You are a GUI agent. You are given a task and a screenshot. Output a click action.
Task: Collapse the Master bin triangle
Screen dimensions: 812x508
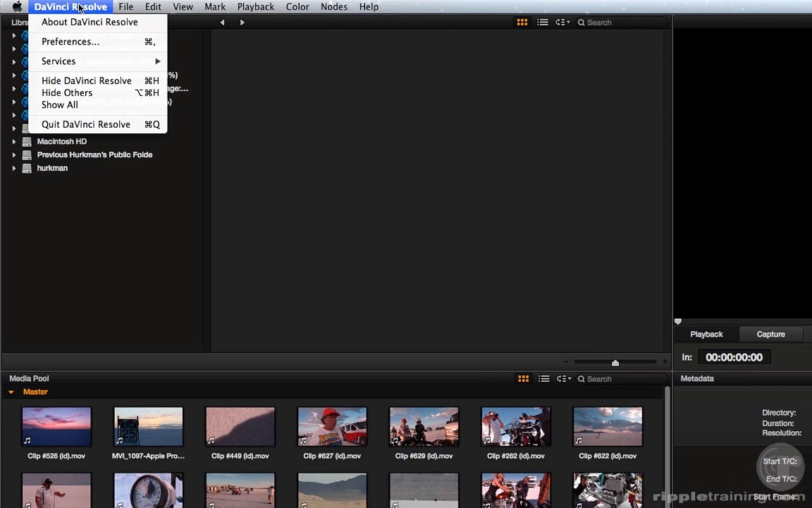11,392
